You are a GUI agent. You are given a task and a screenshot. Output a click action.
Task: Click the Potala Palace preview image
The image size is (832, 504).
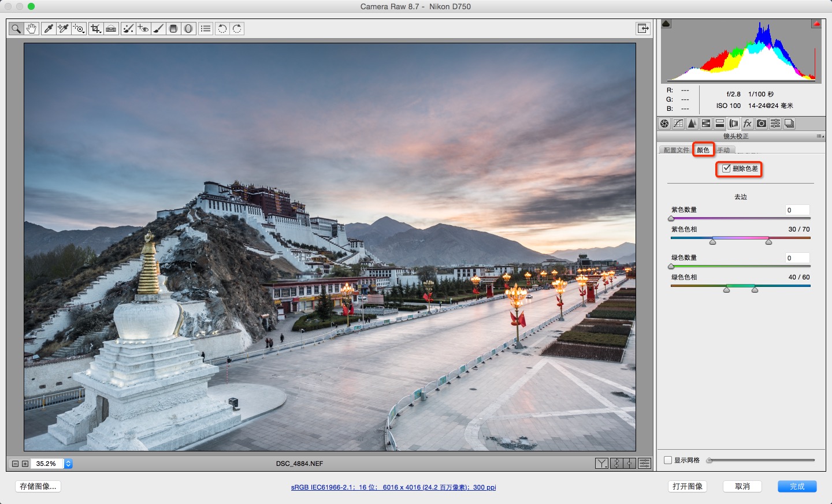(x=330, y=247)
